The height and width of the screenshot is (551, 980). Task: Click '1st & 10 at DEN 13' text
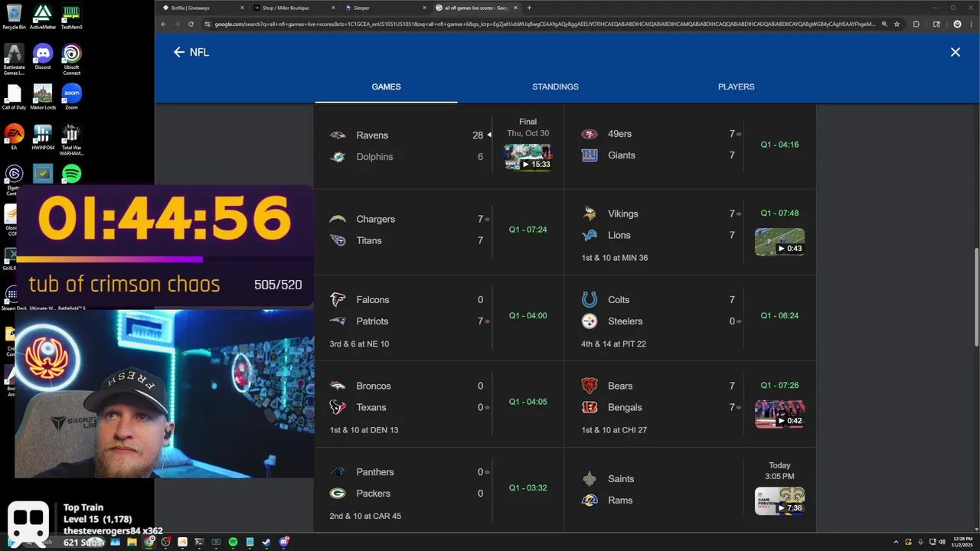pos(364,430)
